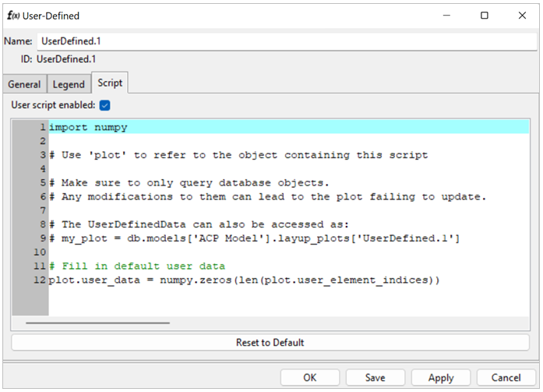
Task: Click the comment '# Use 'plot' to refer'
Action: tap(238, 155)
